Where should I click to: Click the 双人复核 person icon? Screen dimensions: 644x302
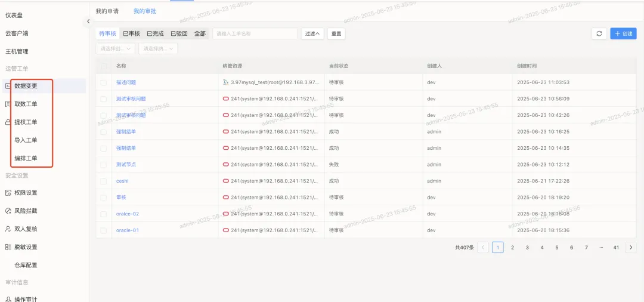click(8, 229)
